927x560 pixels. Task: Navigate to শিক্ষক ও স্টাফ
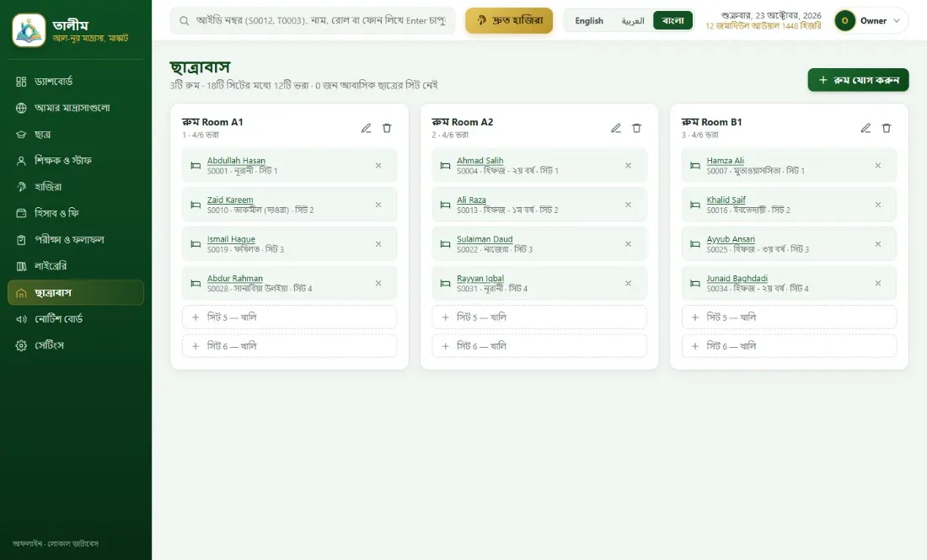(76, 161)
